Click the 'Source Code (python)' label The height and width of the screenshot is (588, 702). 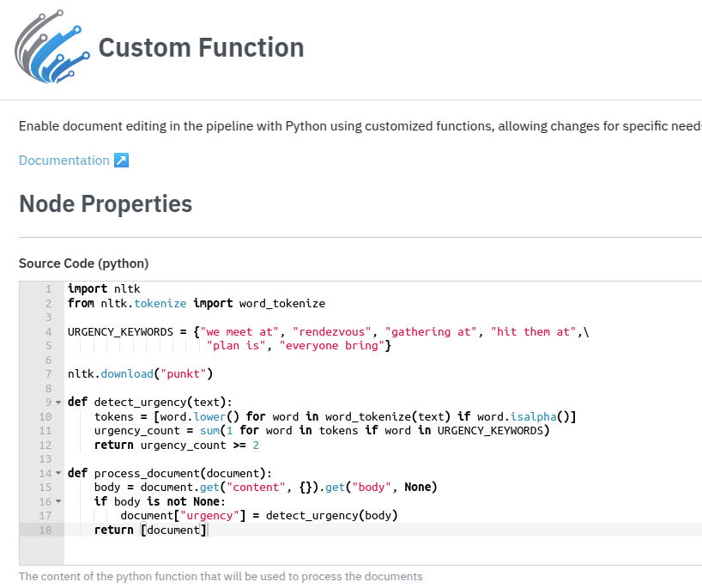(x=84, y=264)
